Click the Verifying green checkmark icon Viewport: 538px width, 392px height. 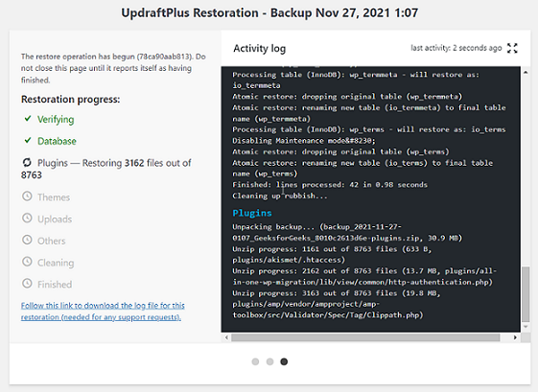click(x=28, y=119)
